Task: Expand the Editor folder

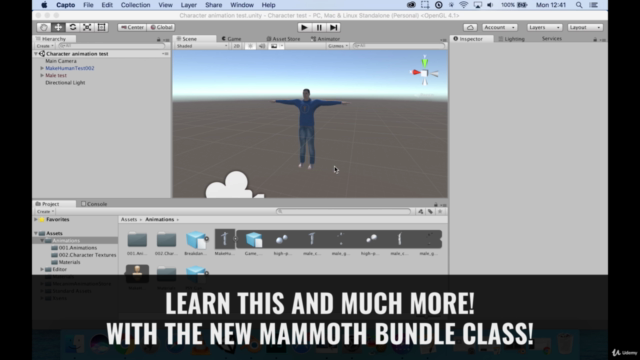Action: pyautogui.click(x=42, y=269)
